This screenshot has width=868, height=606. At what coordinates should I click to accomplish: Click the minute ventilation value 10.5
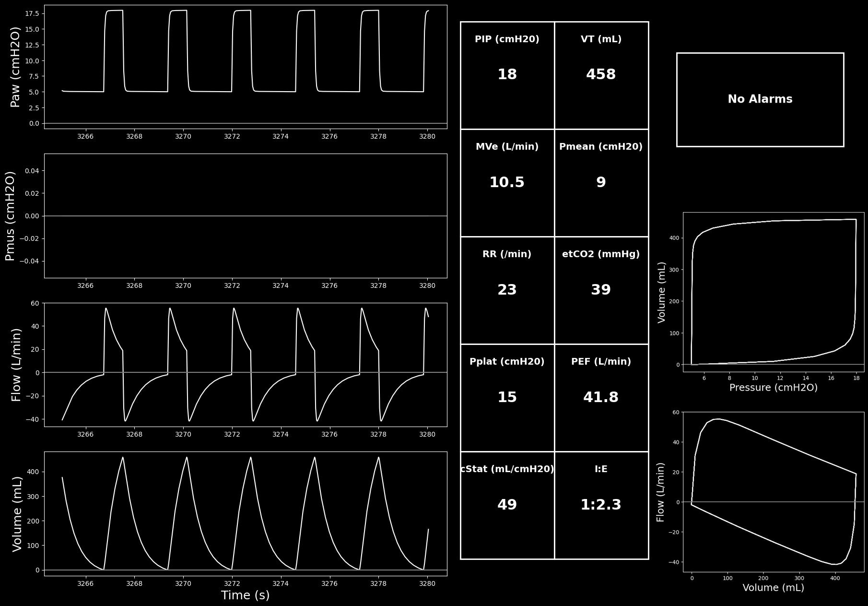[507, 182]
